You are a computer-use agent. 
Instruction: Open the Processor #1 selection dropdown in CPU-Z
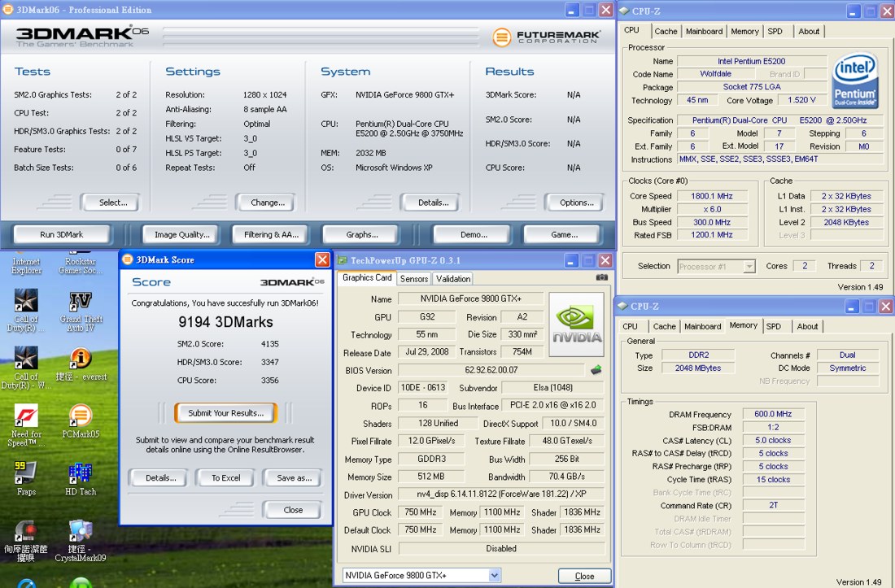749,266
